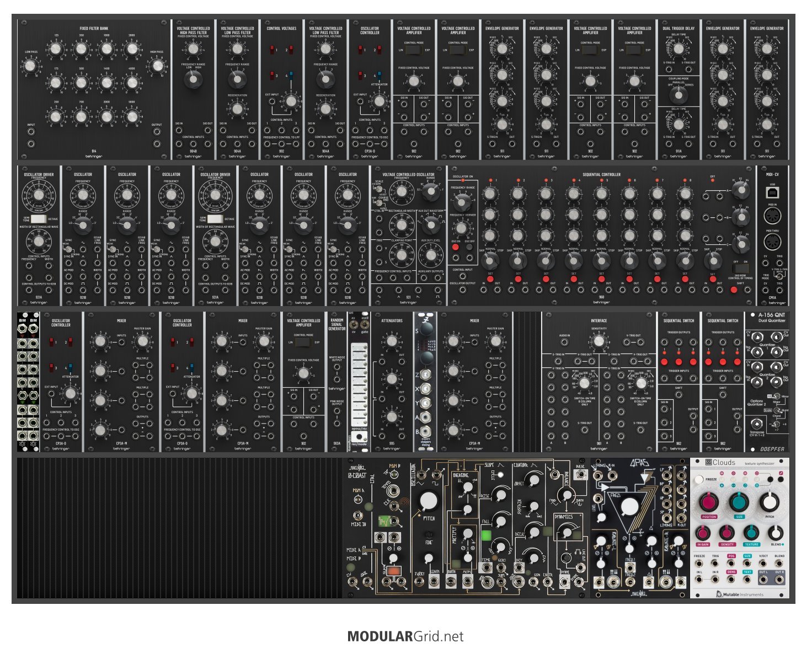This screenshot has height=648, width=812.
Task: Toggle switch 2 on the Control Voltages module
Action: (291, 50)
